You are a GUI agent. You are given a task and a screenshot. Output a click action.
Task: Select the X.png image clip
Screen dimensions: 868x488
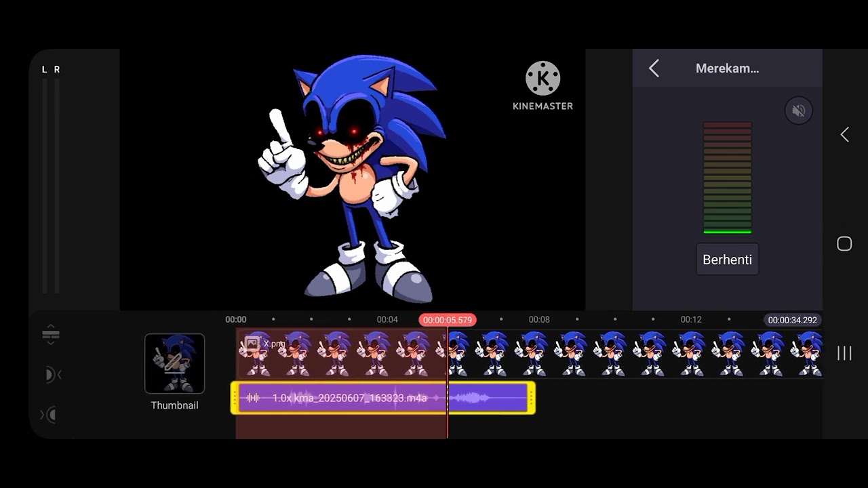coord(529,354)
